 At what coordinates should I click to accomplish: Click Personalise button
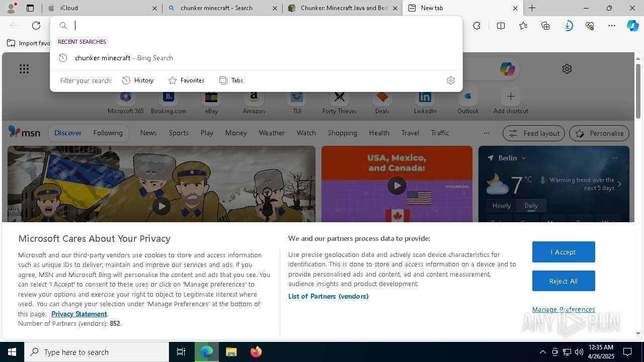tap(599, 133)
